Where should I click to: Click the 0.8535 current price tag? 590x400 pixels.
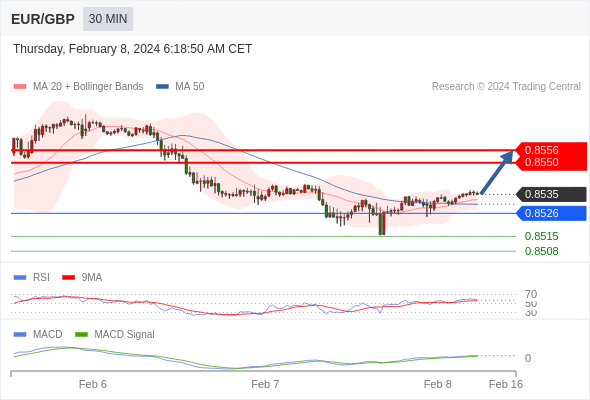tap(551, 195)
